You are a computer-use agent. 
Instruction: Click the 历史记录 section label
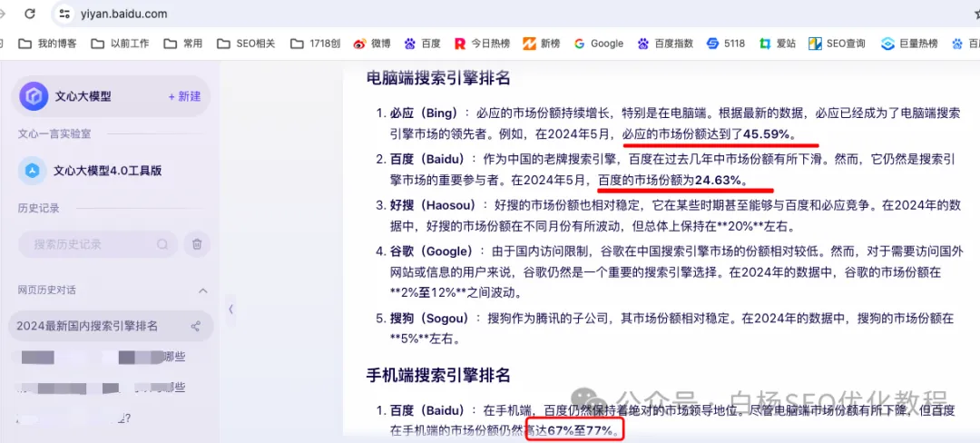tap(39, 208)
